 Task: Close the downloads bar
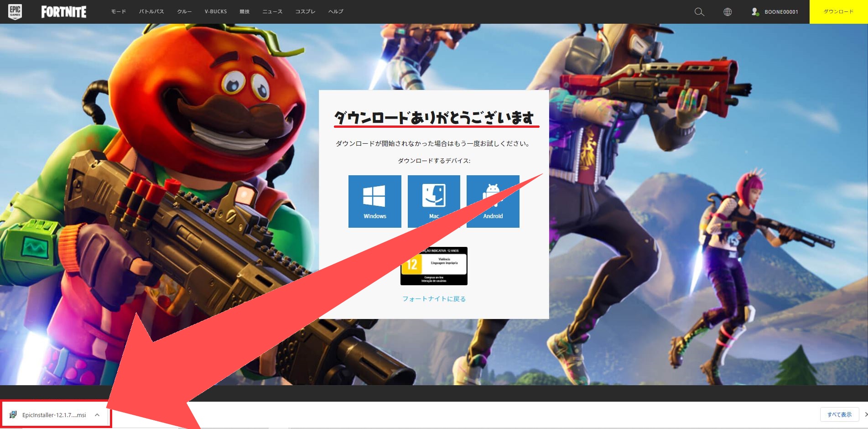click(x=865, y=415)
